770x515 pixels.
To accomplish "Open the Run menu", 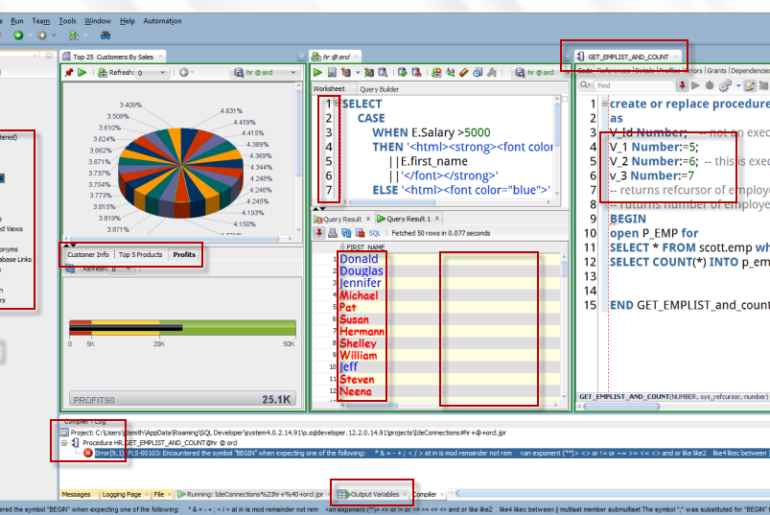I will pos(17,21).
